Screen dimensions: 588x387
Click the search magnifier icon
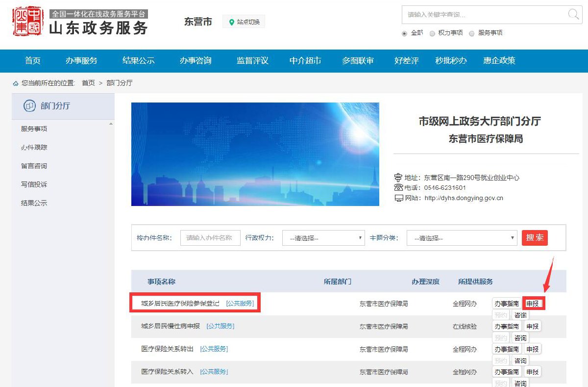pyautogui.click(x=573, y=14)
